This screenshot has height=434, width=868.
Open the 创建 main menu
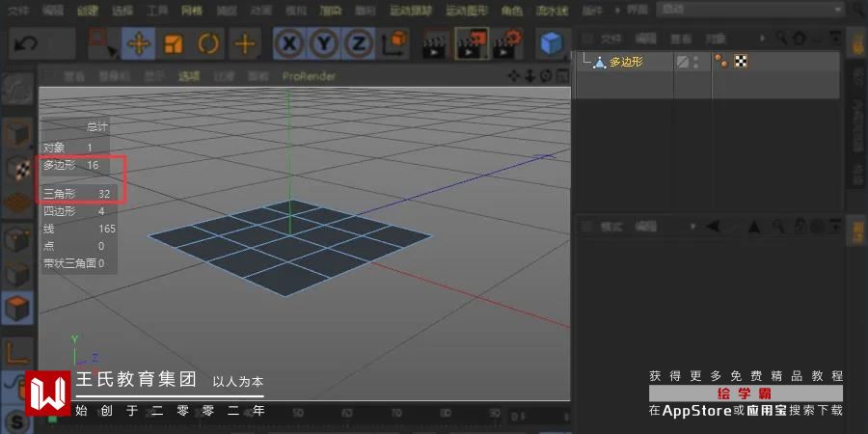pyautogui.click(x=88, y=10)
